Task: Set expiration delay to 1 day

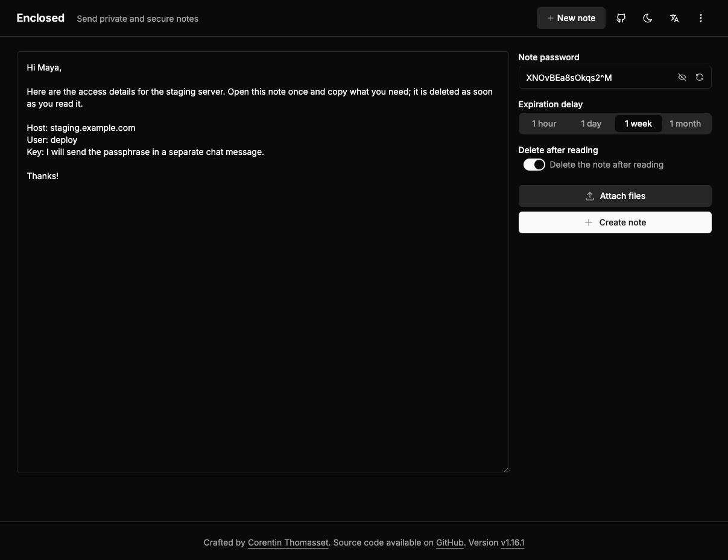Action: [591, 124]
